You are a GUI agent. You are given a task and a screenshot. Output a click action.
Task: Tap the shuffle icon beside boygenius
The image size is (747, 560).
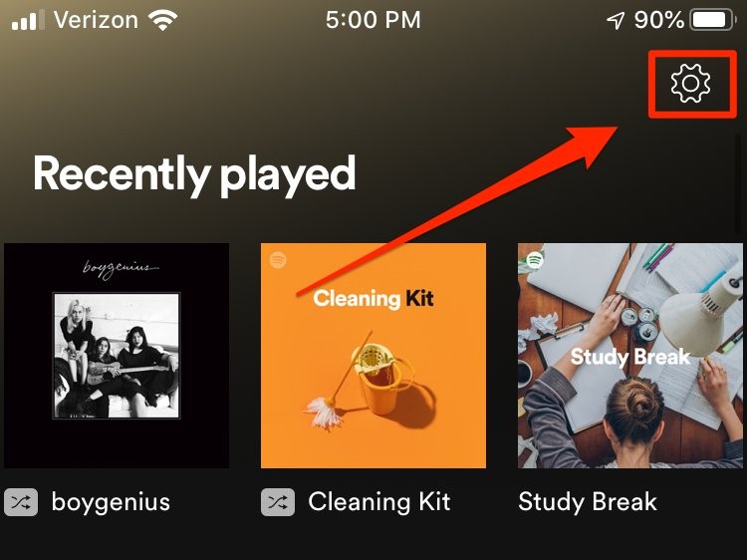21,502
